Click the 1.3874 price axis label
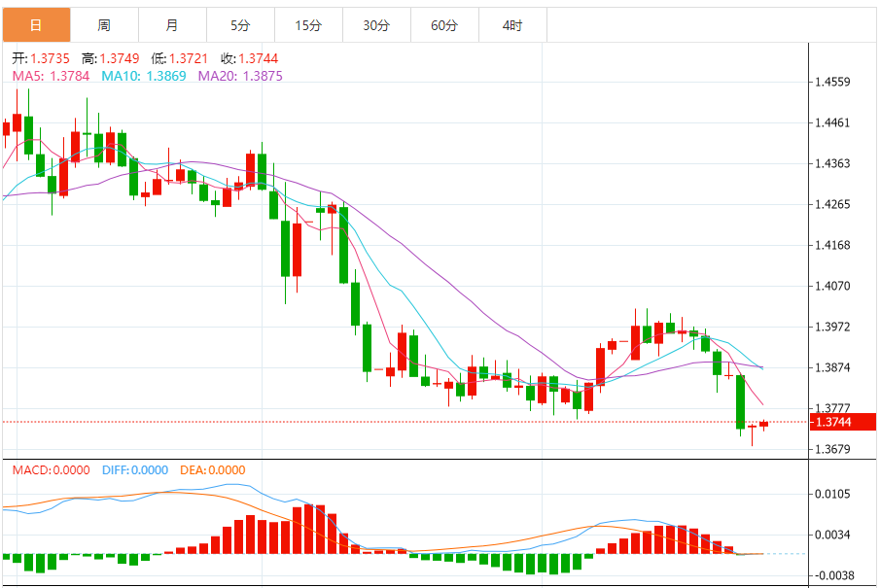Viewport: 880px width, 588px height. (x=833, y=367)
